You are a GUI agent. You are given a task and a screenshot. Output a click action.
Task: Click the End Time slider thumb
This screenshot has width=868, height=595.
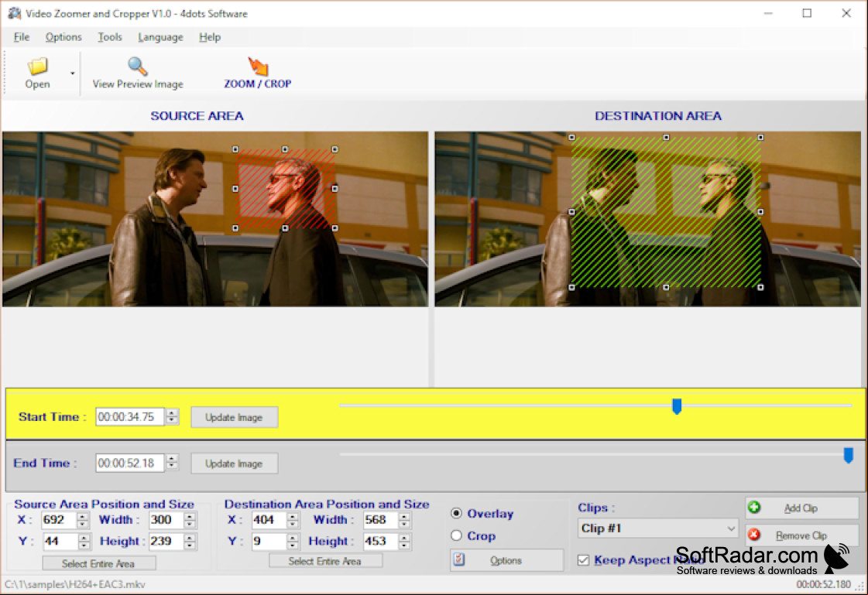point(848,455)
